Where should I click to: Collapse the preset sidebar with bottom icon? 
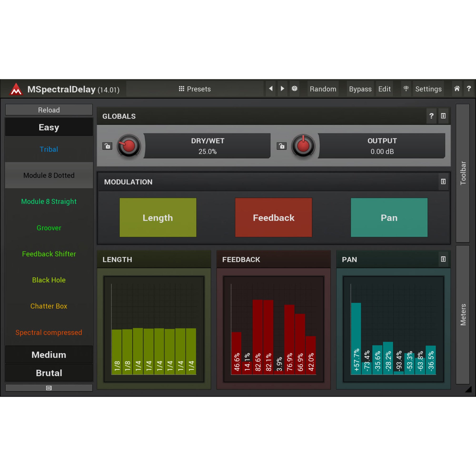[49, 388]
